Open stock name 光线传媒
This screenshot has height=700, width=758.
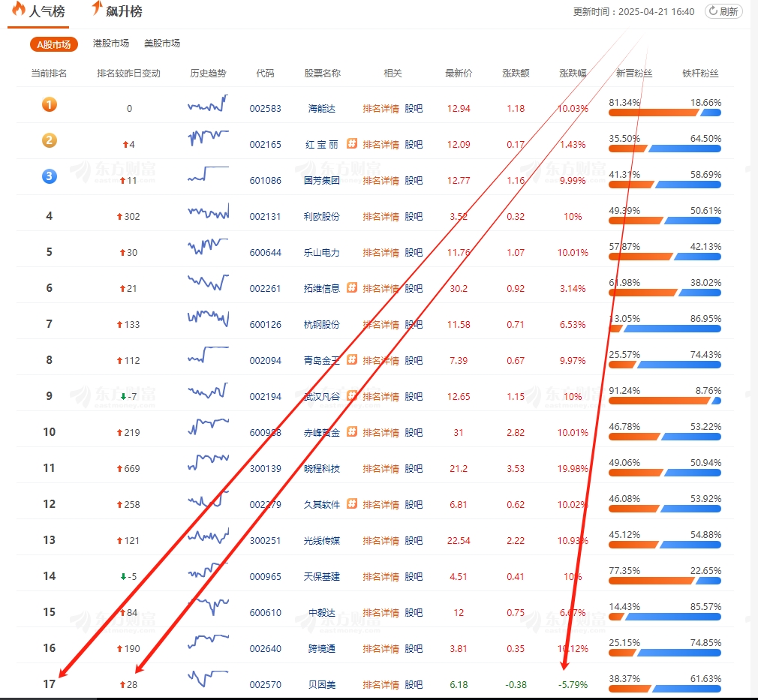coord(322,541)
